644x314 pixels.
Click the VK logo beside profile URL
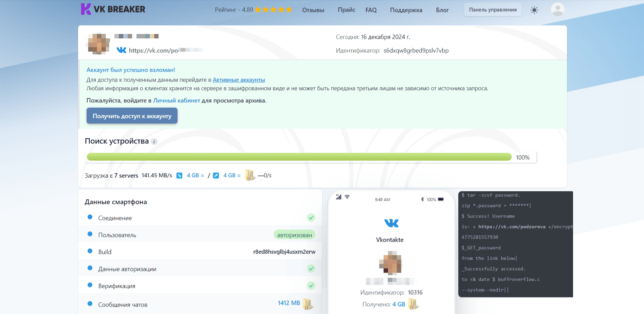[x=121, y=50]
